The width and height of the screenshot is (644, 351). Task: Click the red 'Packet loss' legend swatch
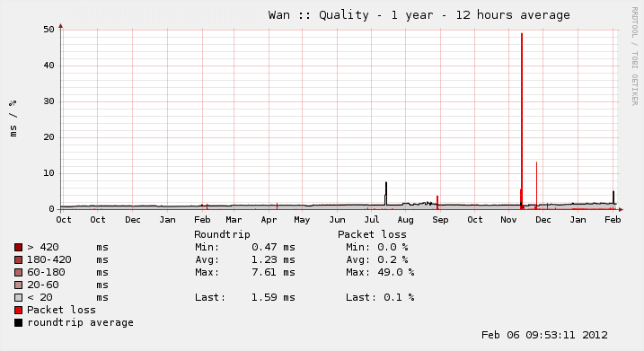tap(19, 310)
